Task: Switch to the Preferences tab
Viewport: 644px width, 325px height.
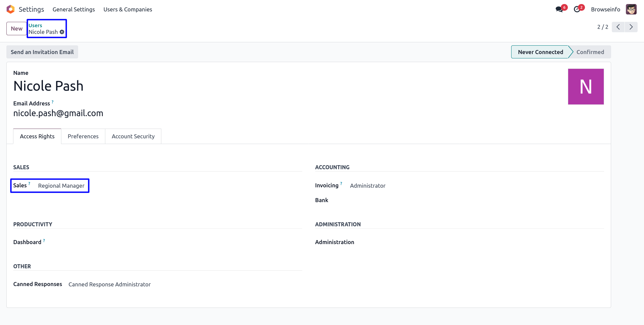Action: [x=83, y=136]
